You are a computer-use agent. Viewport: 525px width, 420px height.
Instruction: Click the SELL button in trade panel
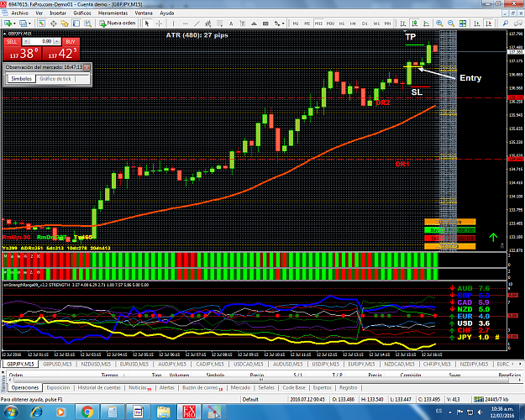(x=12, y=41)
